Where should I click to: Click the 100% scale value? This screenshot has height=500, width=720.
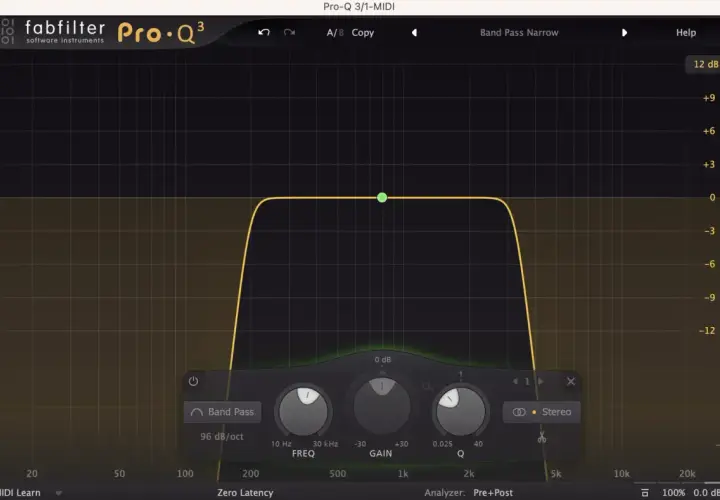pyautogui.click(x=674, y=493)
